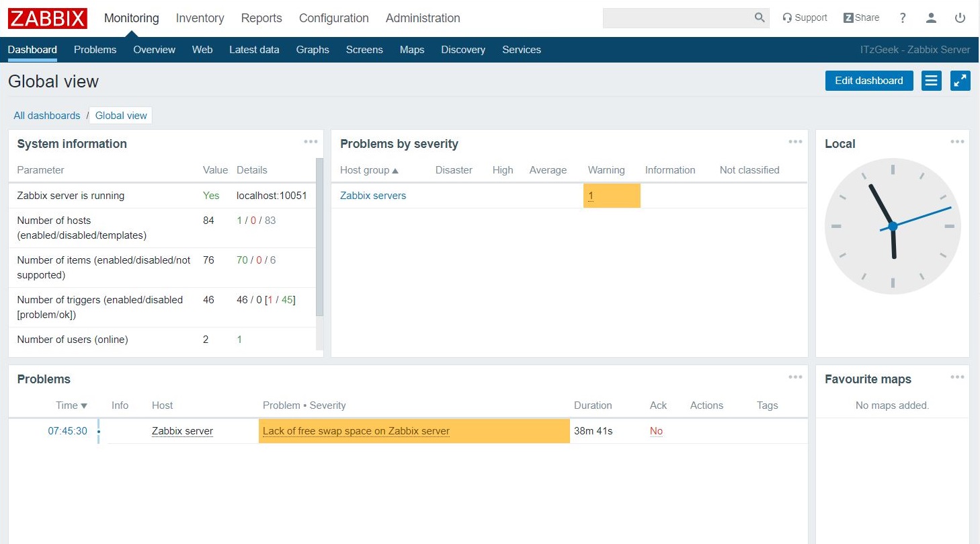The width and height of the screenshot is (980, 544).
Task: Click the Not classified column header
Action: coord(749,170)
